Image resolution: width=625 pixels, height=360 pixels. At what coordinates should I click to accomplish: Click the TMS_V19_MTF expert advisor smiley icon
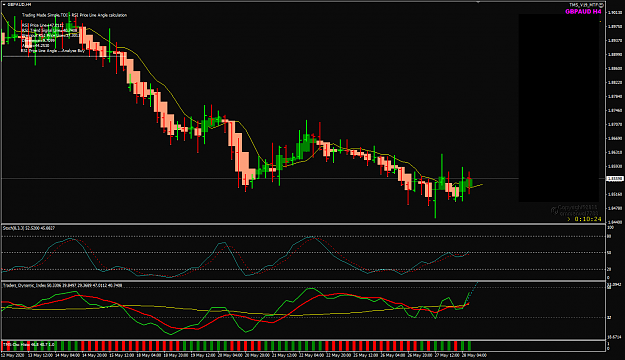click(x=601, y=5)
